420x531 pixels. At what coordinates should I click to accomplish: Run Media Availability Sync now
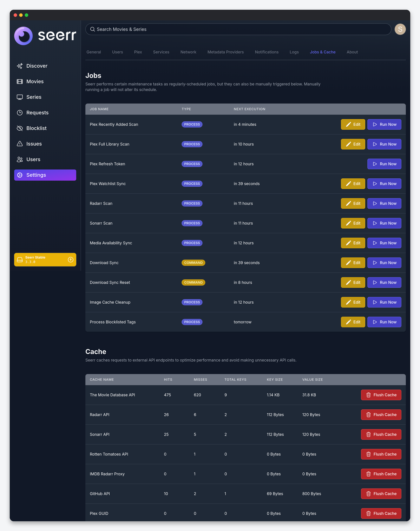(384, 243)
